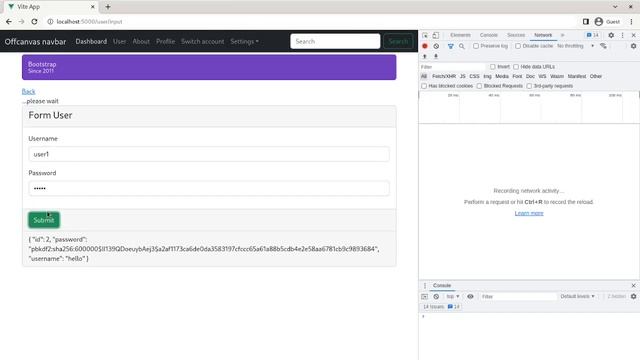Viewport: 640px width, 360px height.
Task: Enable the Disable cache checkbox
Action: [x=518, y=46]
